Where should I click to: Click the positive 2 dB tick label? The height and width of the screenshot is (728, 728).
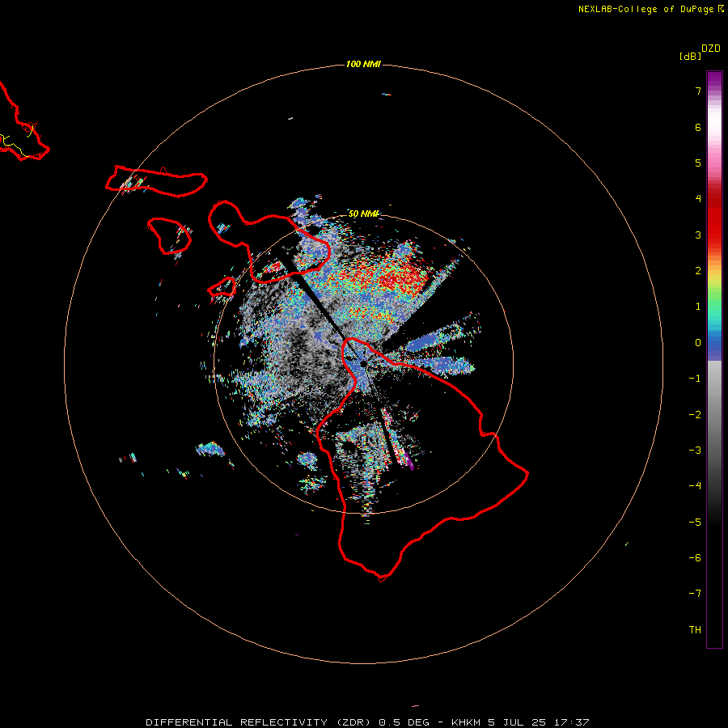pyautogui.click(x=698, y=271)
